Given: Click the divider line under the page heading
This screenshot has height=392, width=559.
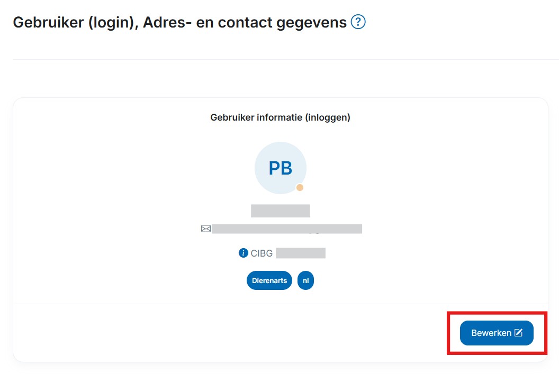Looking at the screenshot, I should point(279,59).
